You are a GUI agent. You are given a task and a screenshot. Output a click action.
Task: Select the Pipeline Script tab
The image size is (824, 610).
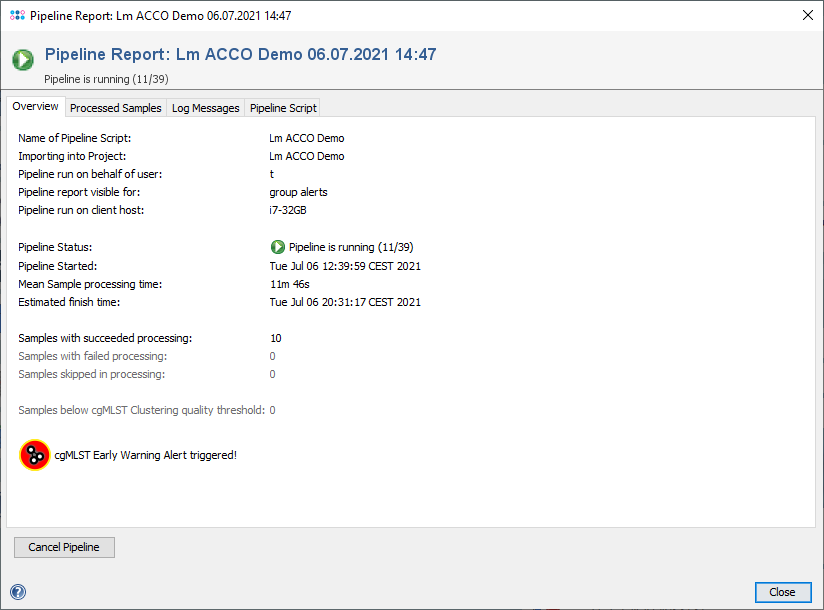[283, 108]
